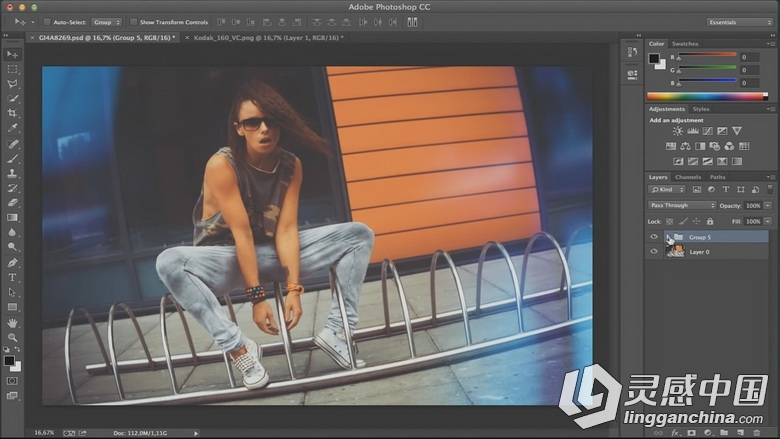Open the Auto-Select Group dropdown

pyautogui.click(x=107, y=22)
